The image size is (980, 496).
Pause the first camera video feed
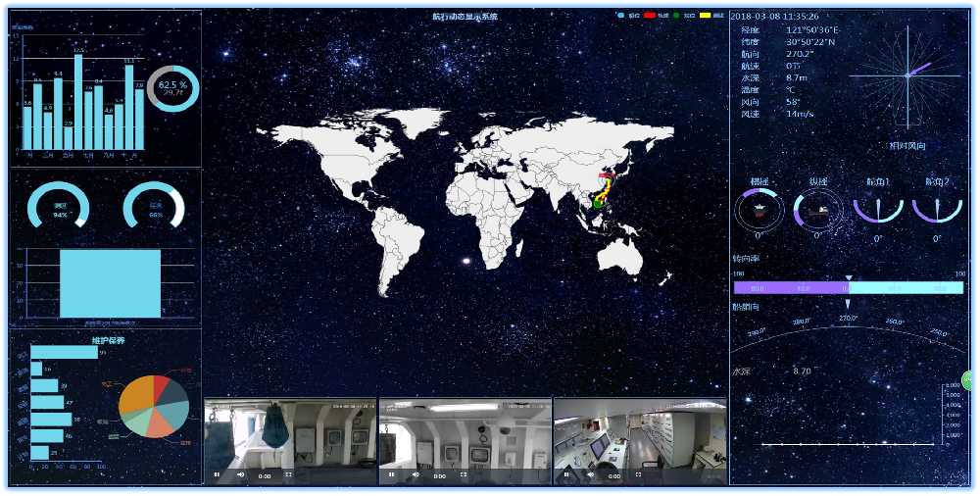click(x=217, y=474)
